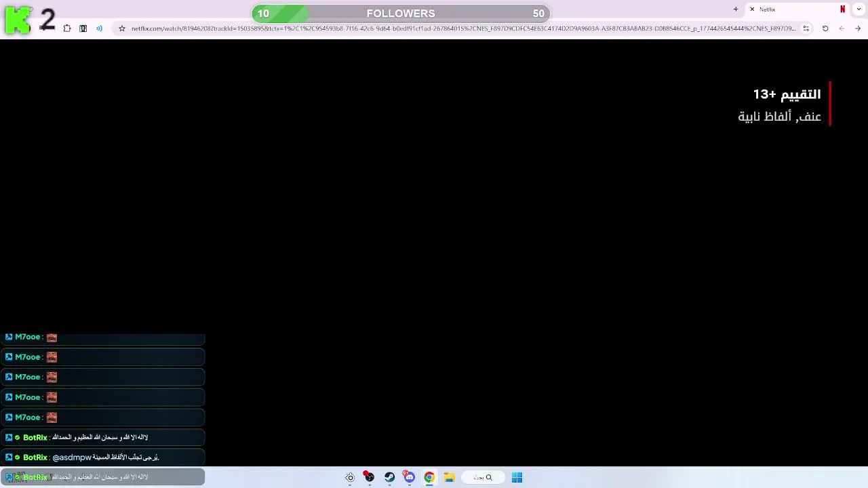Close the Netflix tab
The height and width of the screenshot is (488, 868).
(752, 9)
